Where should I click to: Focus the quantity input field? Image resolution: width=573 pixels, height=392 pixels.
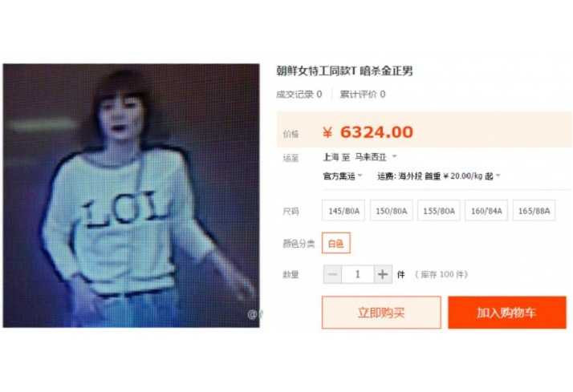point(358,274)
